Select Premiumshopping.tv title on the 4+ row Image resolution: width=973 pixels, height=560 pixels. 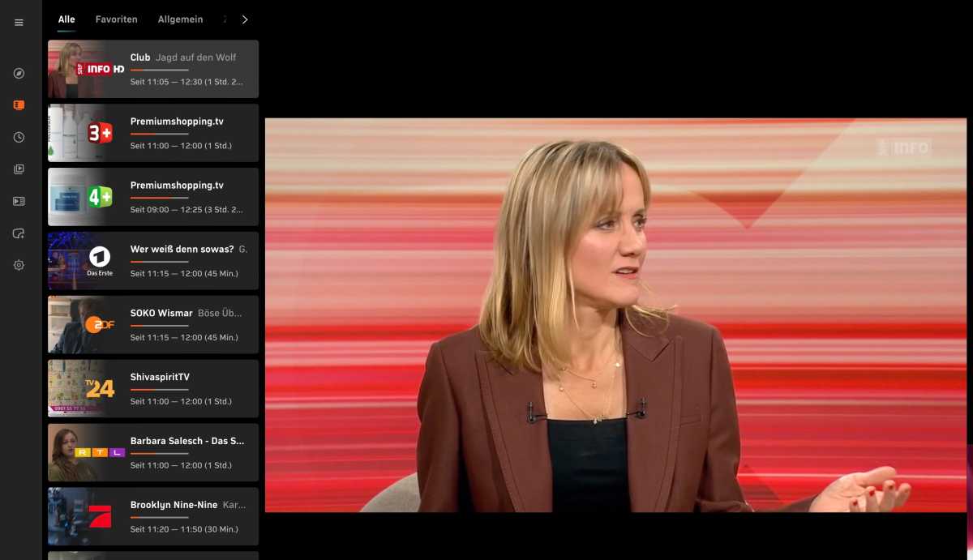[x=177, y=186]
